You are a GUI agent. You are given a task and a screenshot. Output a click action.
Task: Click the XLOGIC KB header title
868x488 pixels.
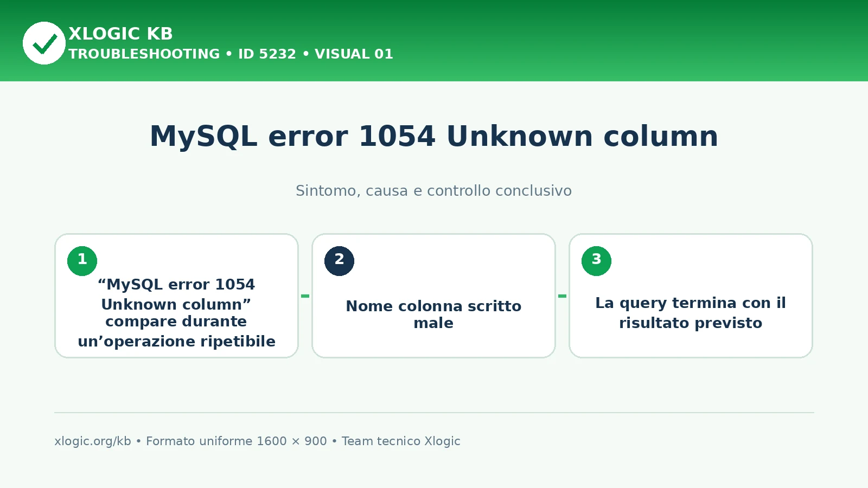coord(120,34)
